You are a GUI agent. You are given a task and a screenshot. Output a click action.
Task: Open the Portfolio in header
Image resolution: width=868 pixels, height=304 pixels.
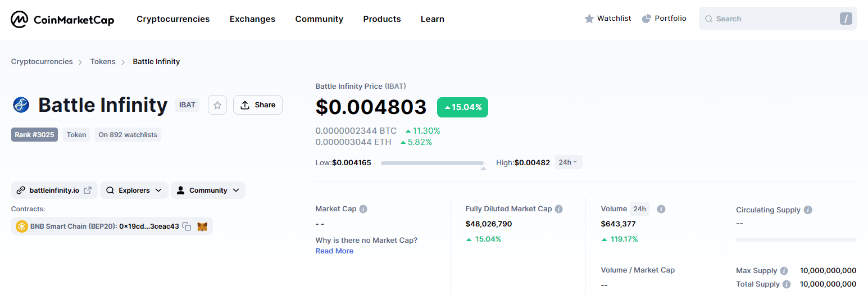(x=664, y=19)
